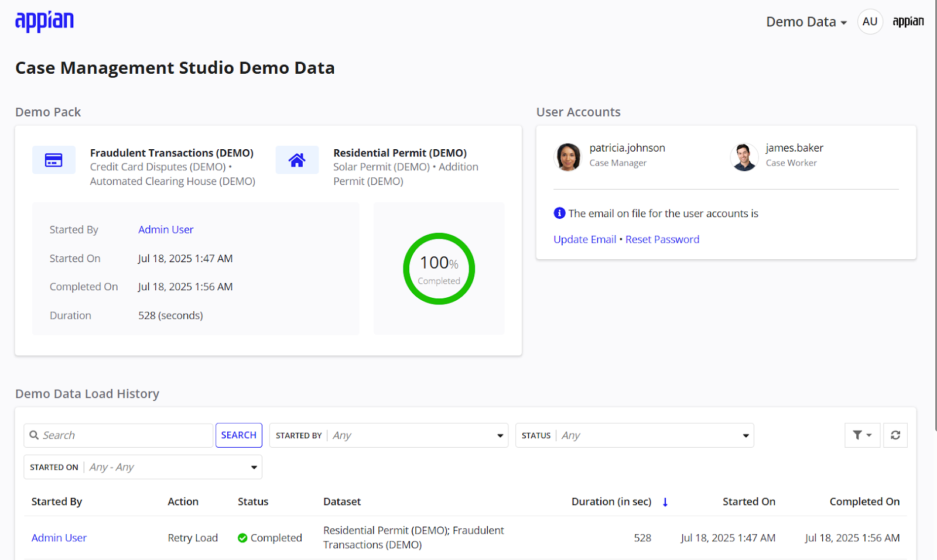Image resolution: width=937 pixels, height=560 pixels.
Task: Click the Fraudulent Transactions (DEMO) title
Action: (x=172, y=153)
